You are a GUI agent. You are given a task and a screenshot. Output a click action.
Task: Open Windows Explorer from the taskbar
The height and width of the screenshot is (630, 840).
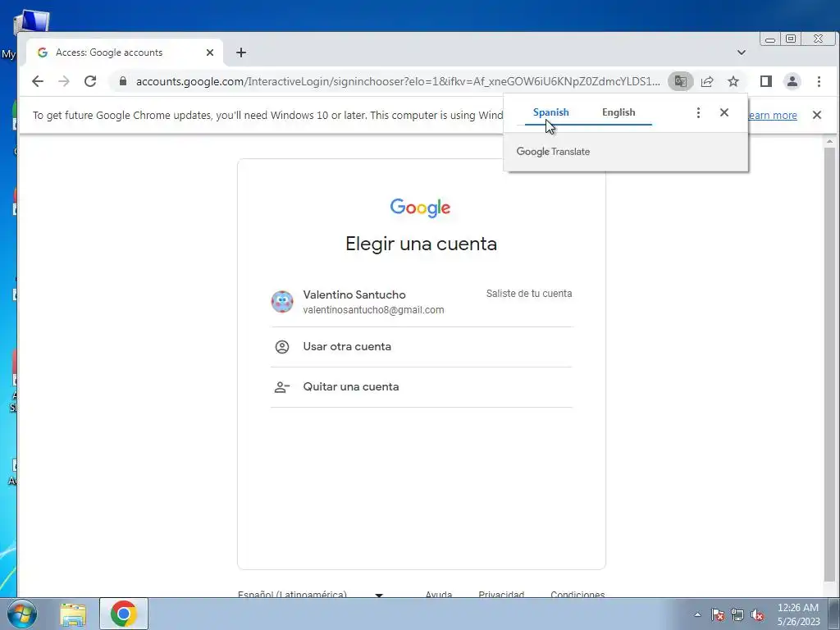73,614
